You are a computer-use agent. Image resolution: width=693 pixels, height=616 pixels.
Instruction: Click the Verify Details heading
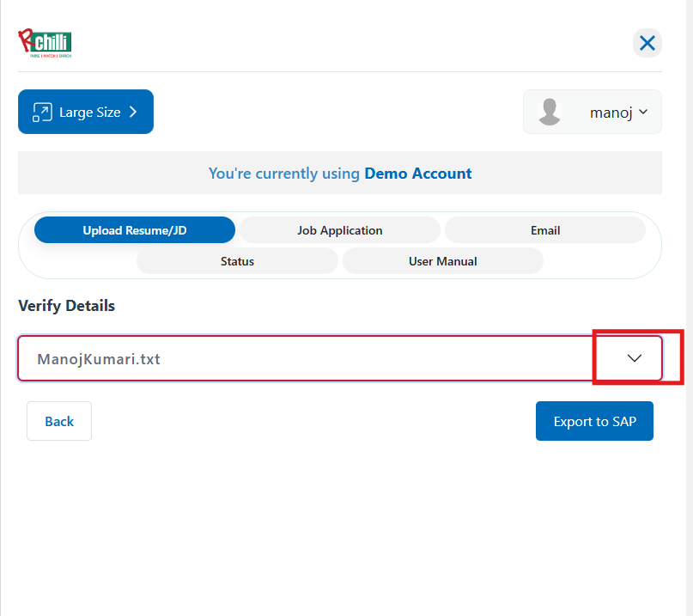[x=66, y=306]
